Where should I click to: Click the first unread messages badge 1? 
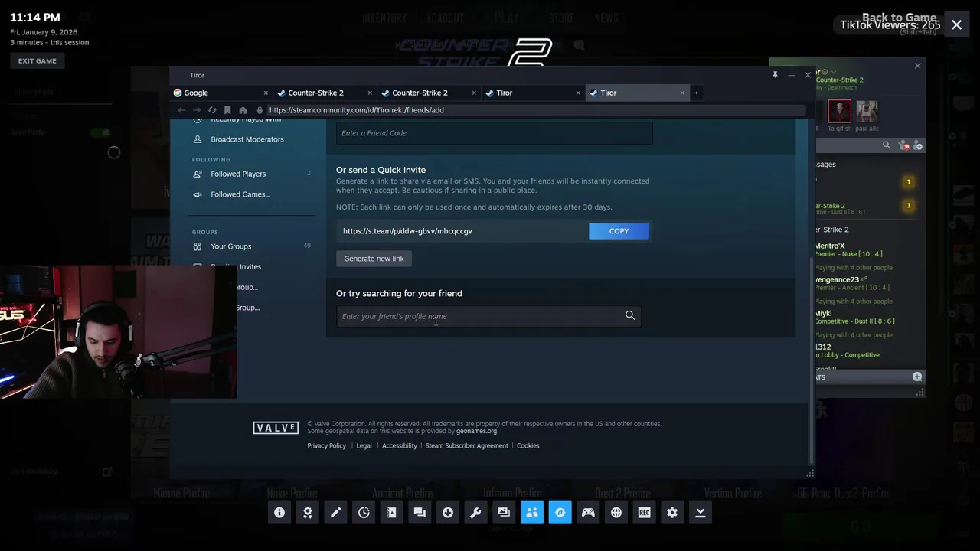[x=909, y=182]
